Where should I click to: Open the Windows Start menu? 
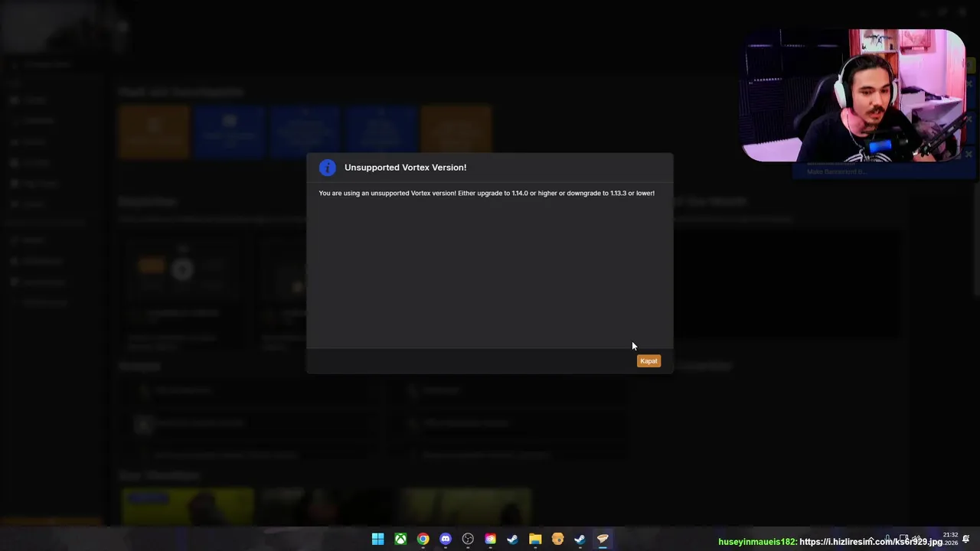(378, 540)
